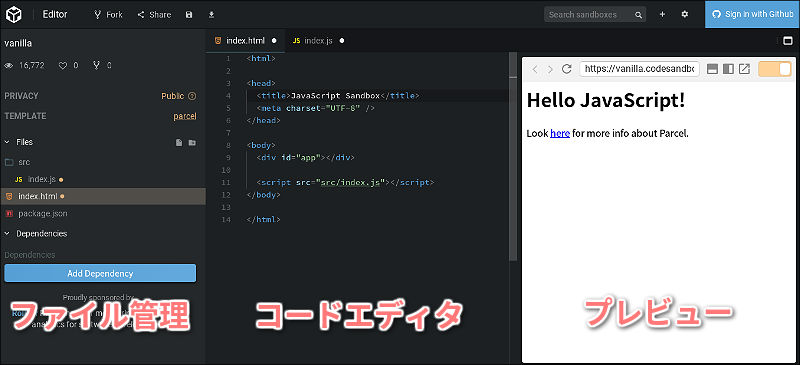800x365 pixels.
Task: Switch preview to vertical split layout
Action: point(729,69)
